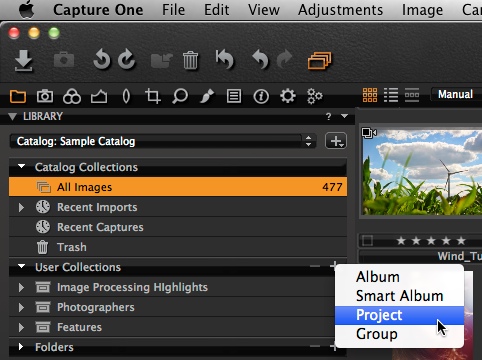The height and width of the screenshot is (360, 482).
Task: Click the Reset adjustments arrow icon
Action: coord(225,60)
